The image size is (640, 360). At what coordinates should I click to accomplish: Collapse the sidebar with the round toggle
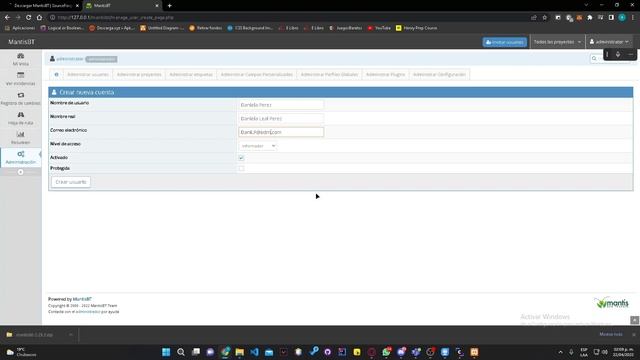point(20,172)
